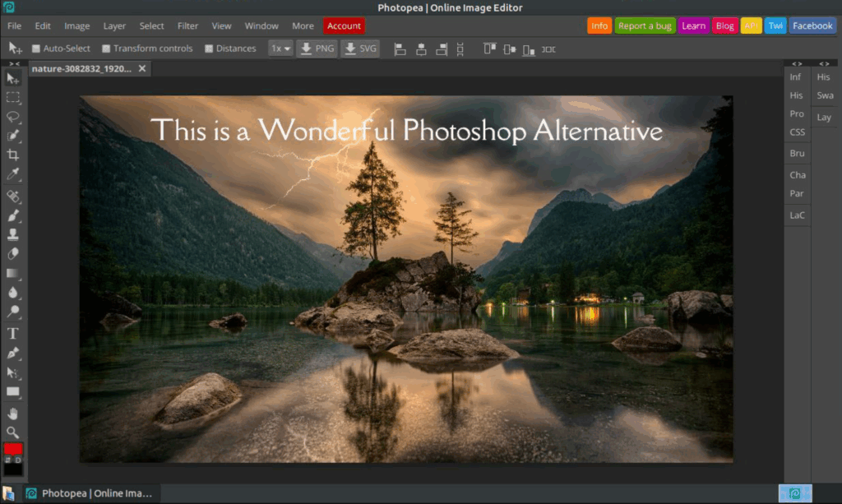The width and height of the screenshot is (842, 504).
Task: Click the red Account button
Action: [344, 25]
